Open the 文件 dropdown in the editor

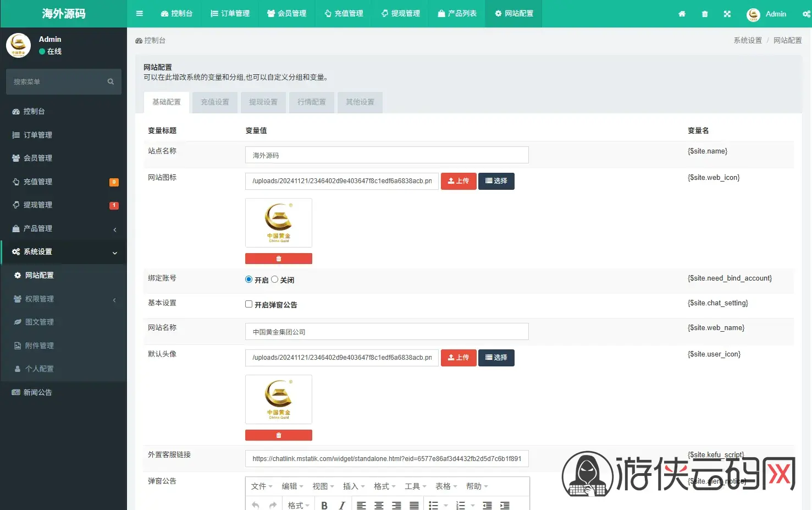[x=262, y=486]
